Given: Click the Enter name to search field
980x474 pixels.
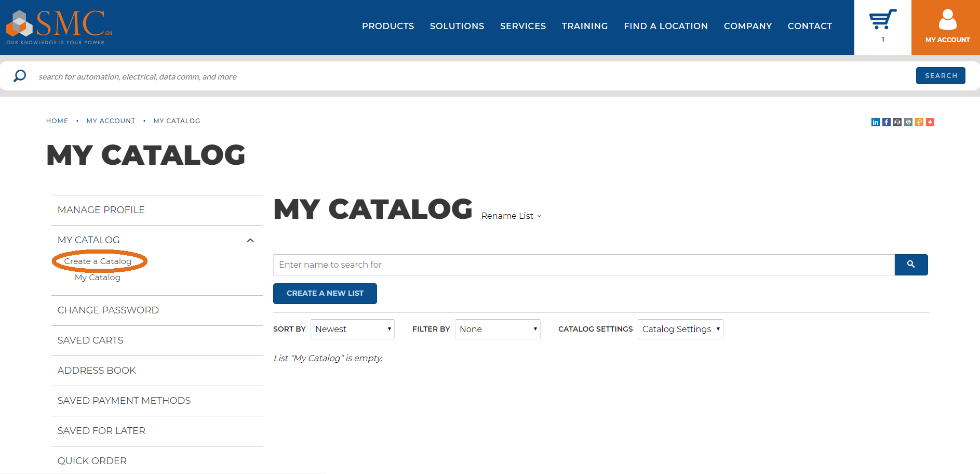Looking at the screenshot, I should (583, 265).
